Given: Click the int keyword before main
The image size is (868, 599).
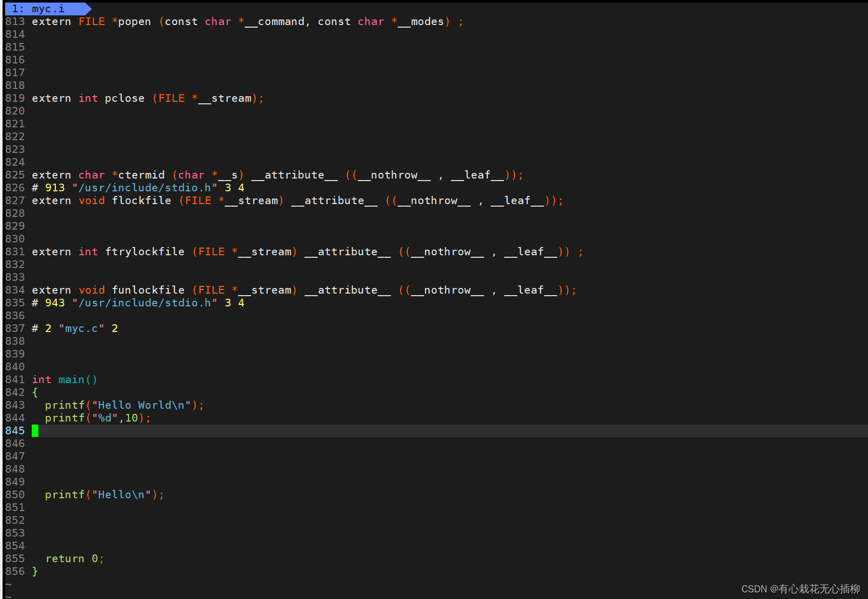Looking at the screenshot, I should (x=41, y=380).
